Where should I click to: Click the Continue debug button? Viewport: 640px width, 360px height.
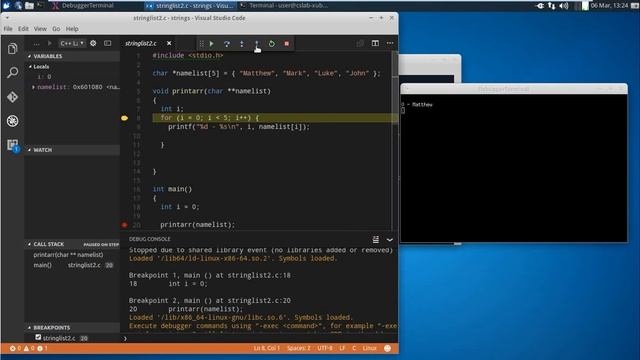tap(211, 44)
